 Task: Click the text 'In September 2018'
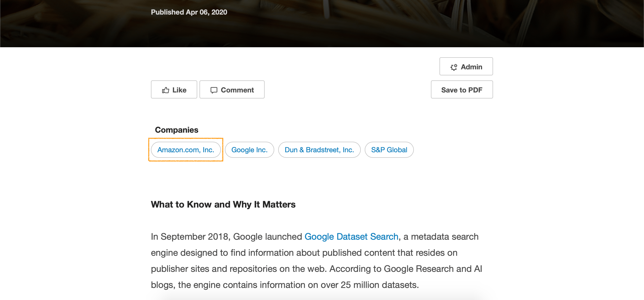[x=189, y=237]
